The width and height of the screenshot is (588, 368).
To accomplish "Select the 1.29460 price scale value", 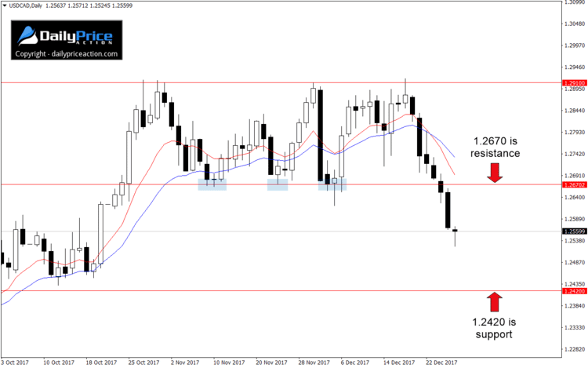I will [x=575, y=67].
